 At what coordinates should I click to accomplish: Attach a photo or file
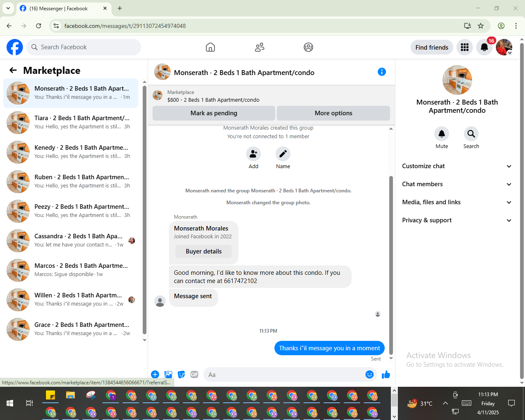pos(168,374)
